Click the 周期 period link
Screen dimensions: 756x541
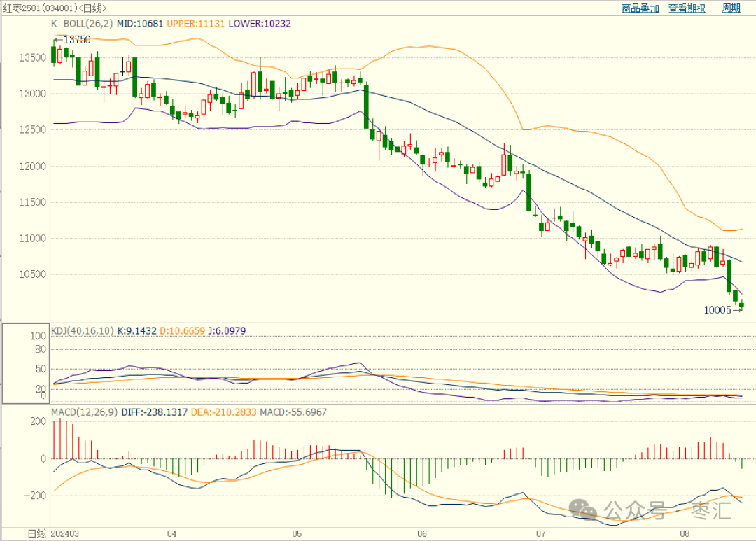click(x=731, y=8)
